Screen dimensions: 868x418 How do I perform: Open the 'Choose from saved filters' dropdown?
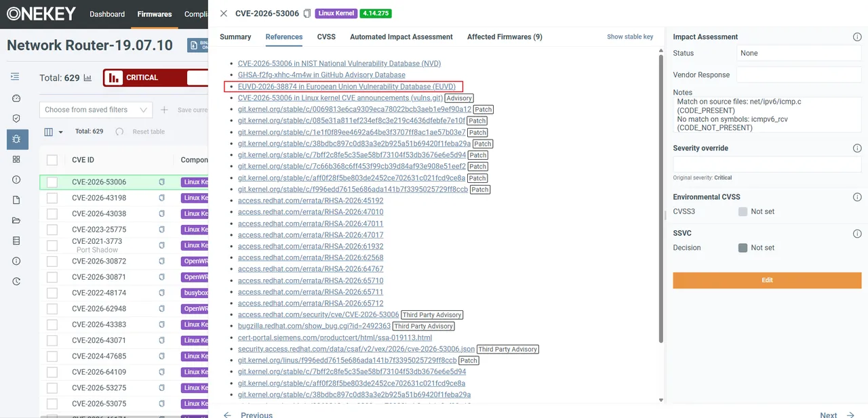[x=96, y=110]
